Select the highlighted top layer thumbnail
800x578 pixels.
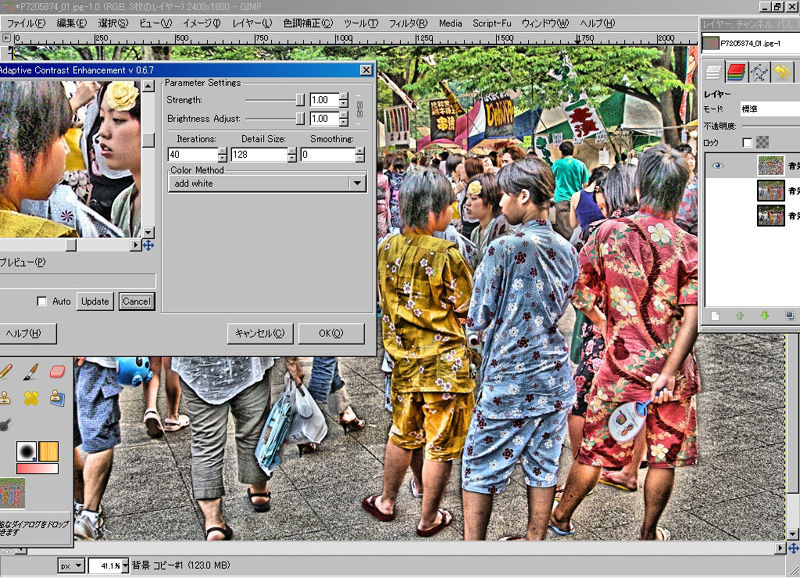click(x=770, y=166)
